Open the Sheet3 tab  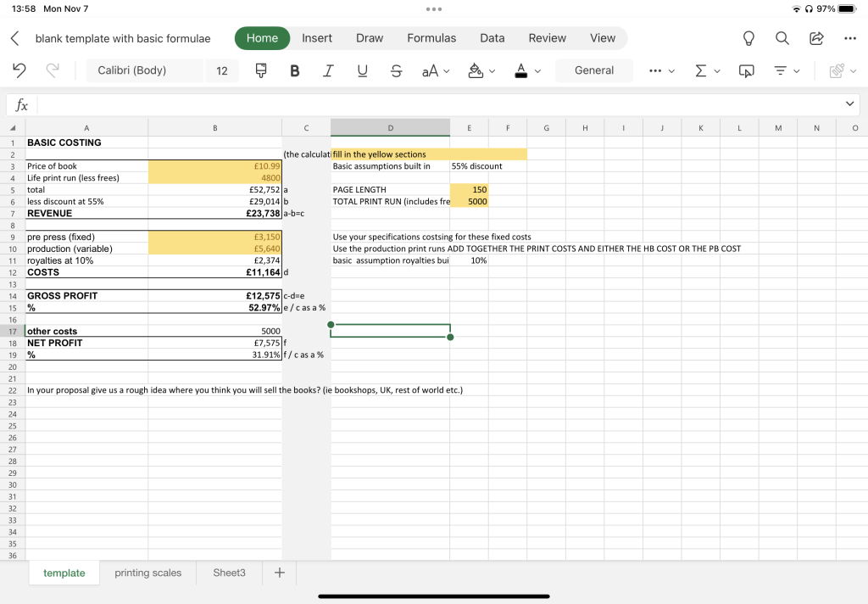[229, 573]
